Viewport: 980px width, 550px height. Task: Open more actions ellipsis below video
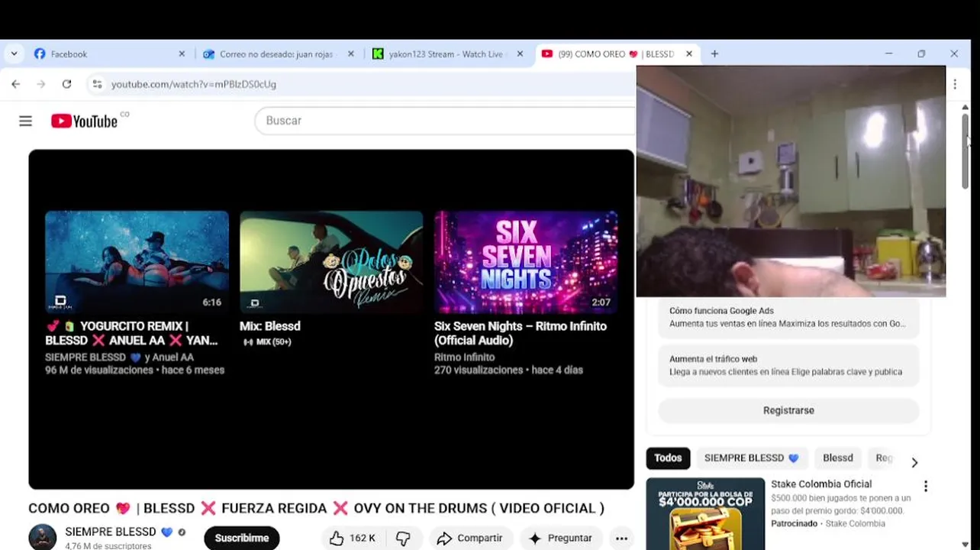point(622,538)
